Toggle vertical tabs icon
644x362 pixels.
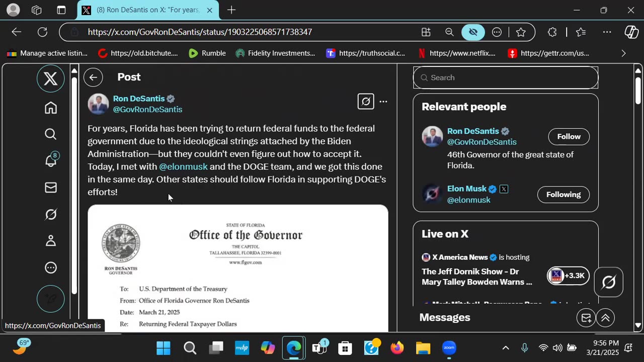(61, 10)
